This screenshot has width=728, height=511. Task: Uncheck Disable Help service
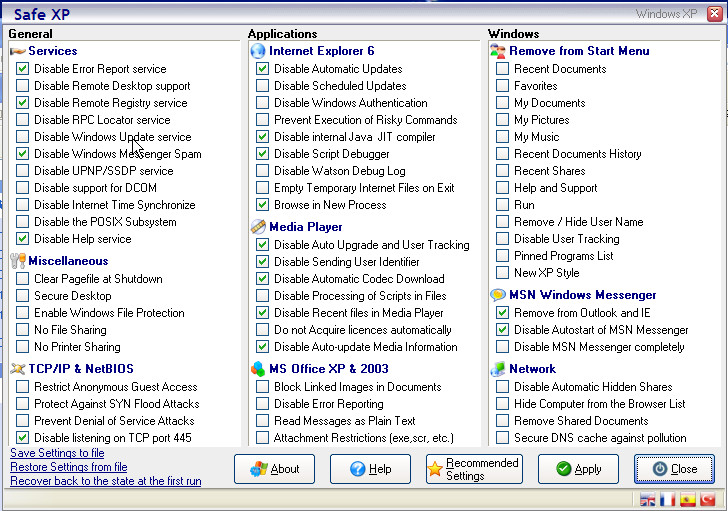click(22, 239)
